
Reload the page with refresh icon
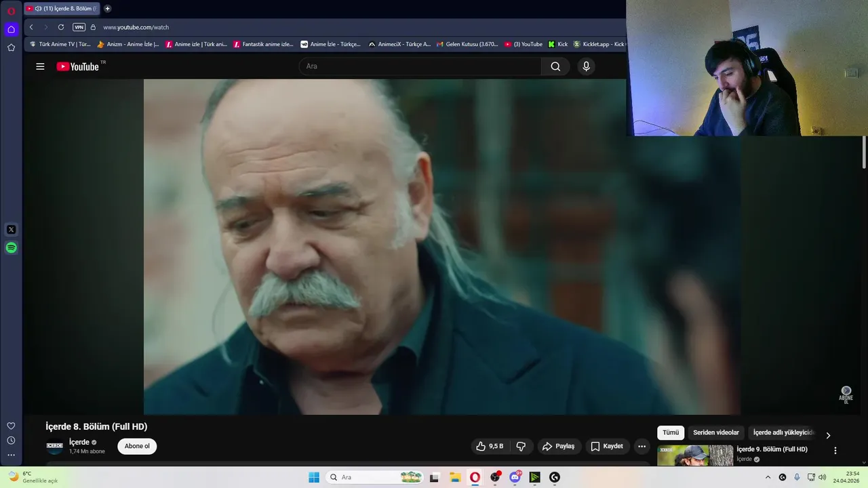click(61, 27)
